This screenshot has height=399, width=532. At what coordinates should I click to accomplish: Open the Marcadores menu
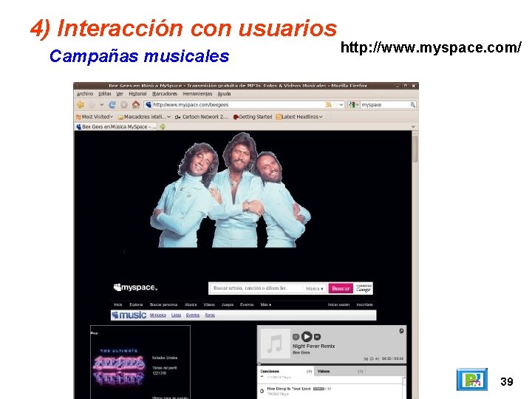165,94
